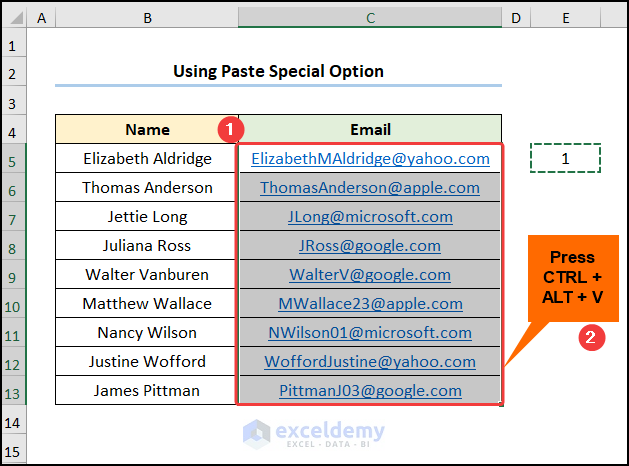The width and height of the screenshot is (629, 466).
Task: Open ElizabethMAldridge@yahoo.com email link
Action: (370, 158)
